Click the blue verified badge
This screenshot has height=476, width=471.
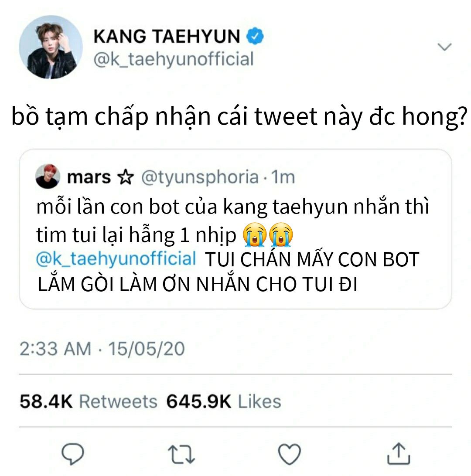pos(255,36)
